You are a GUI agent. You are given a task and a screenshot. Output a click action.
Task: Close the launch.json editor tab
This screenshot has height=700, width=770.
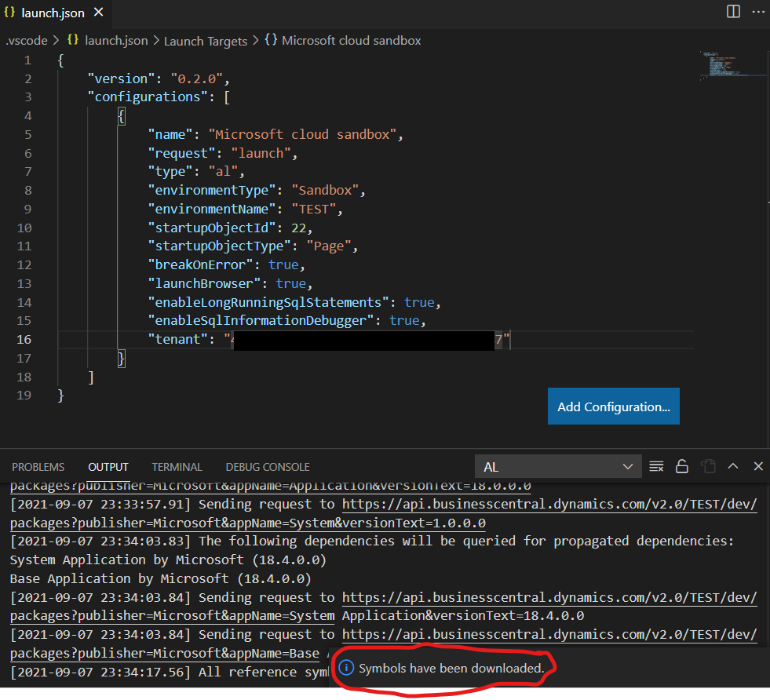[99, 13]
